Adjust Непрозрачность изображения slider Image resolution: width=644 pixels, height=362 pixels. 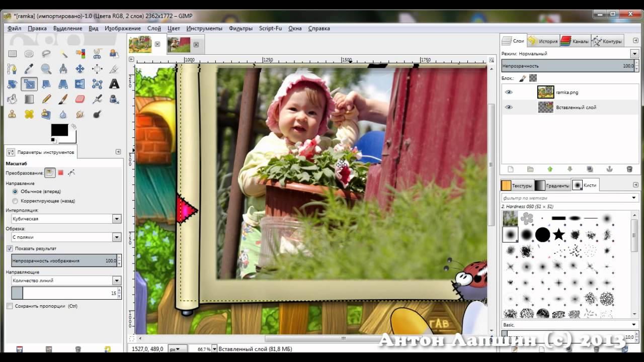pyautogui.click(x=66, y=260)
